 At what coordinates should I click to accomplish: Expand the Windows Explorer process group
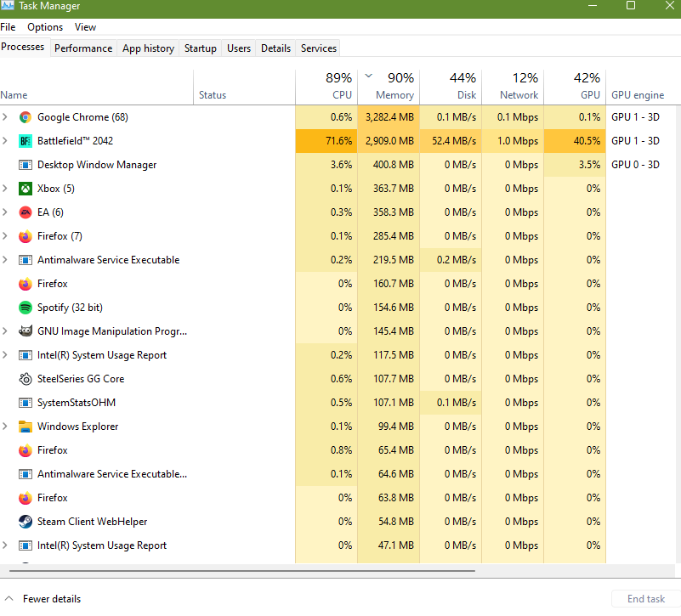click(5, 426)
